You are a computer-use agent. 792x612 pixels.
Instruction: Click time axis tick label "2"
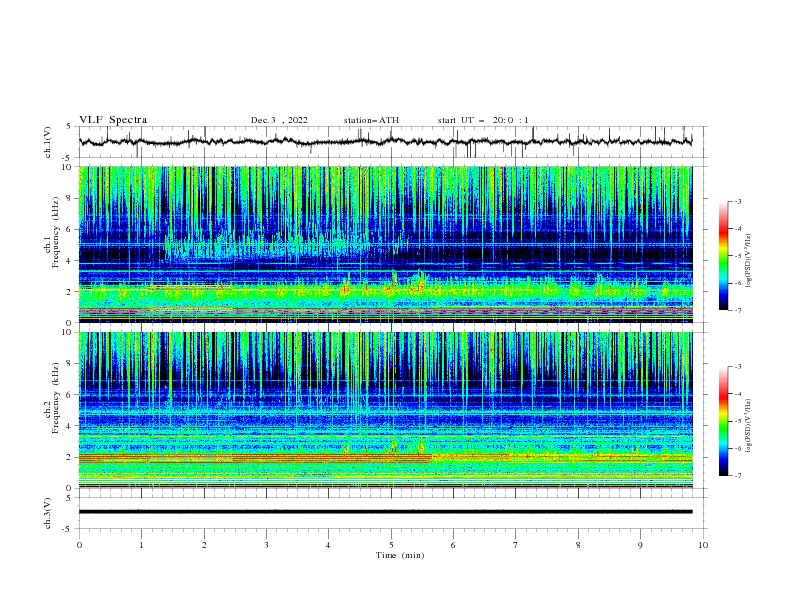[204, 545]
